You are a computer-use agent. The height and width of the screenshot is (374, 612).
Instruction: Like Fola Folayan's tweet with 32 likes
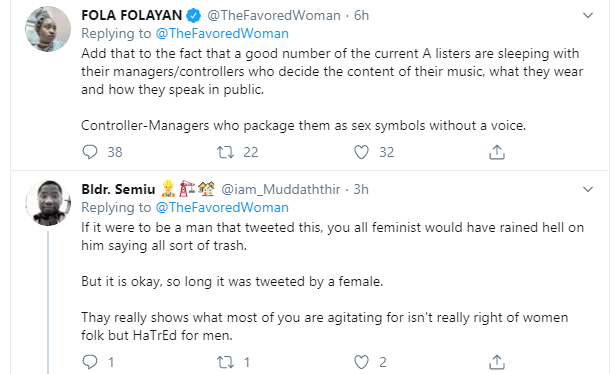point(361,152)
